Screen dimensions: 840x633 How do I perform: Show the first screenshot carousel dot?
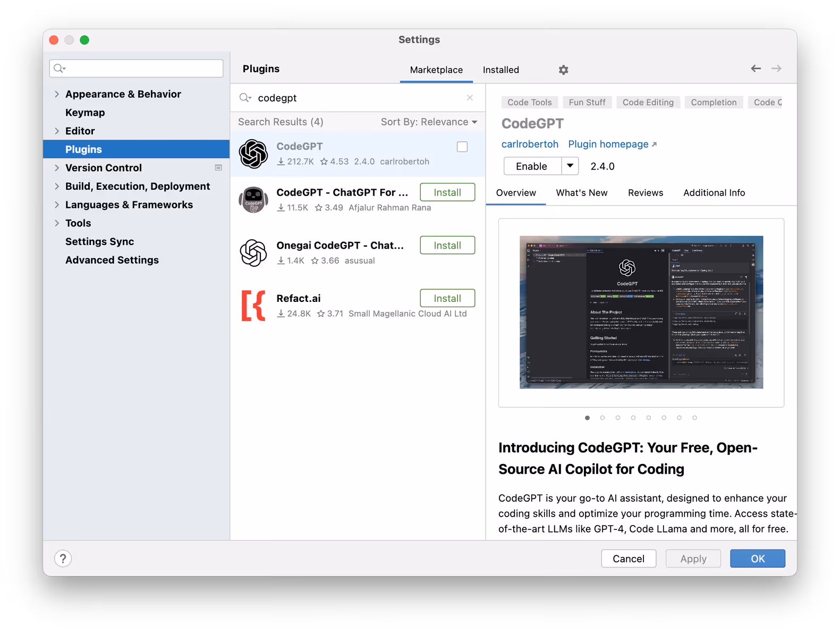coord(587,418)
